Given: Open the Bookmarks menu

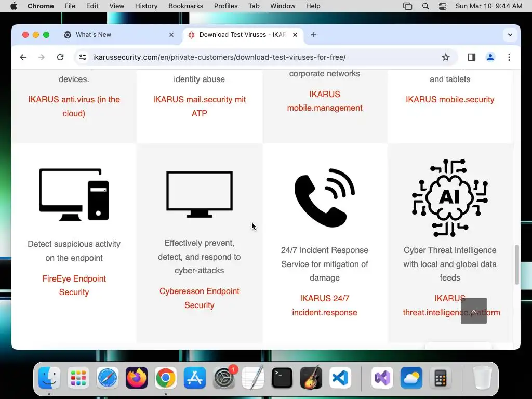Looking at the screenshot, I should (x=185, y=6).
